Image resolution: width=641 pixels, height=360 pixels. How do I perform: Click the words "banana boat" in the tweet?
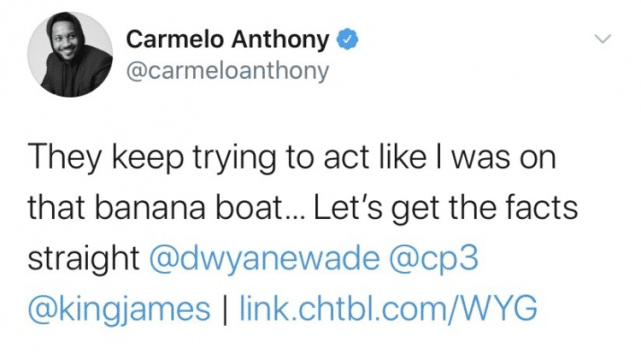point(190,208)
